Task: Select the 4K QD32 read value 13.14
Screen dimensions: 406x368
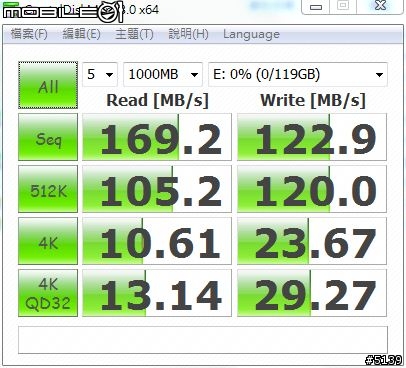Action: (157, 293)
